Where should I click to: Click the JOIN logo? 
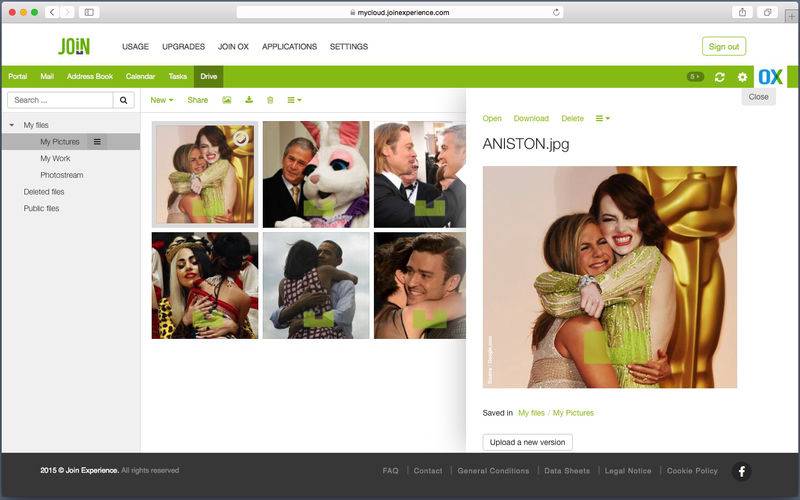(74, 46)
